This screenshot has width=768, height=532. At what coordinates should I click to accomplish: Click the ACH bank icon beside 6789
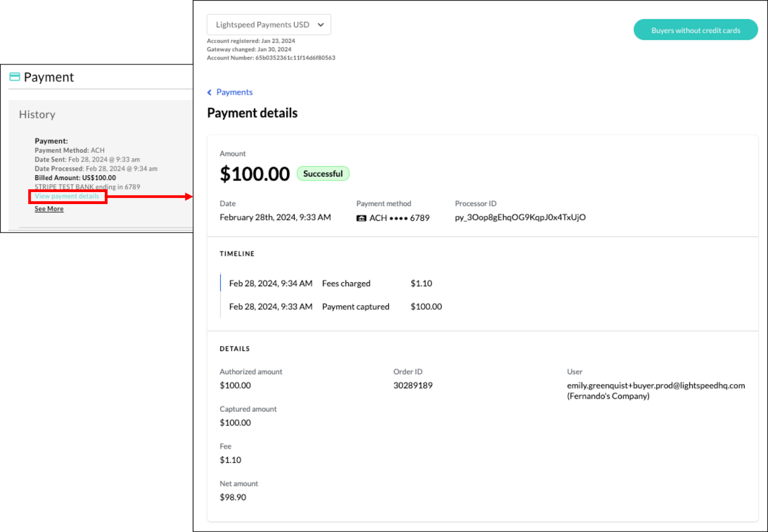(361, 218)
